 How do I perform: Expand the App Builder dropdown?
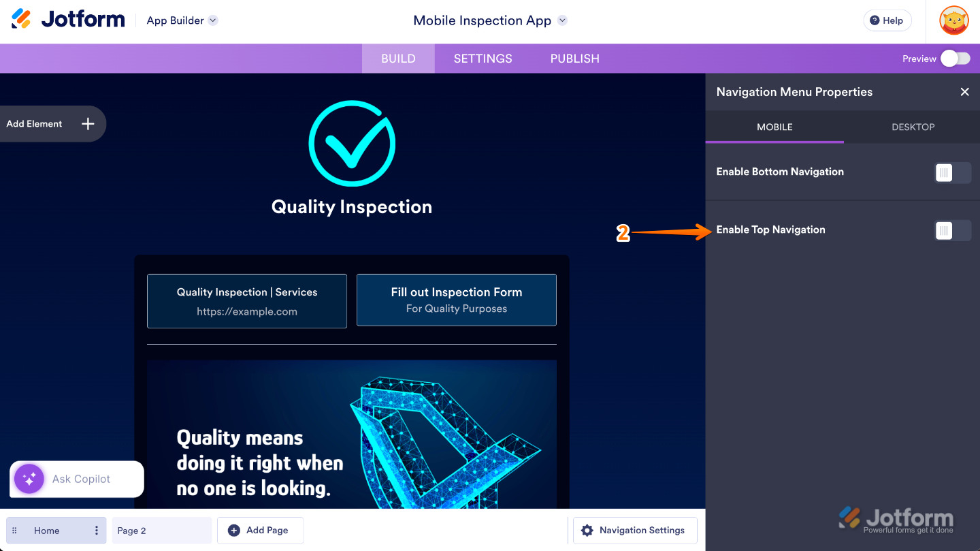click(x=213, y=20)
